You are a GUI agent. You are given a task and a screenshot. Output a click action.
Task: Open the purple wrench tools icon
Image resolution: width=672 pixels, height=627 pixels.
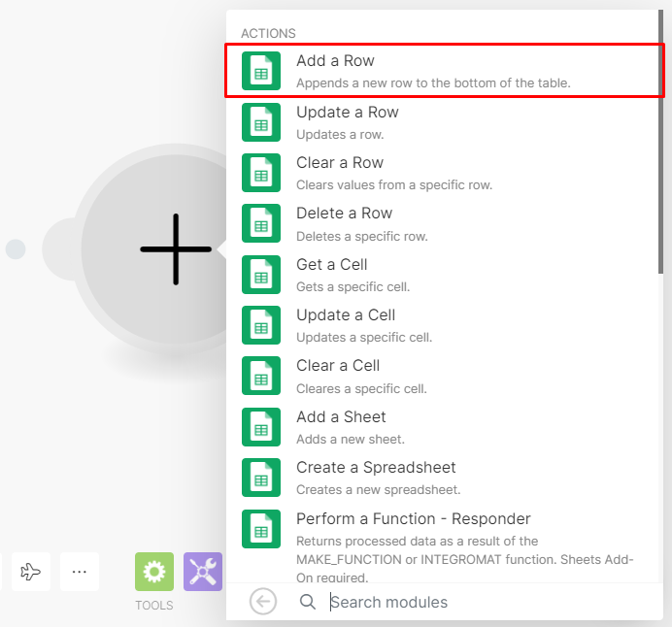[x=203, y=572]
